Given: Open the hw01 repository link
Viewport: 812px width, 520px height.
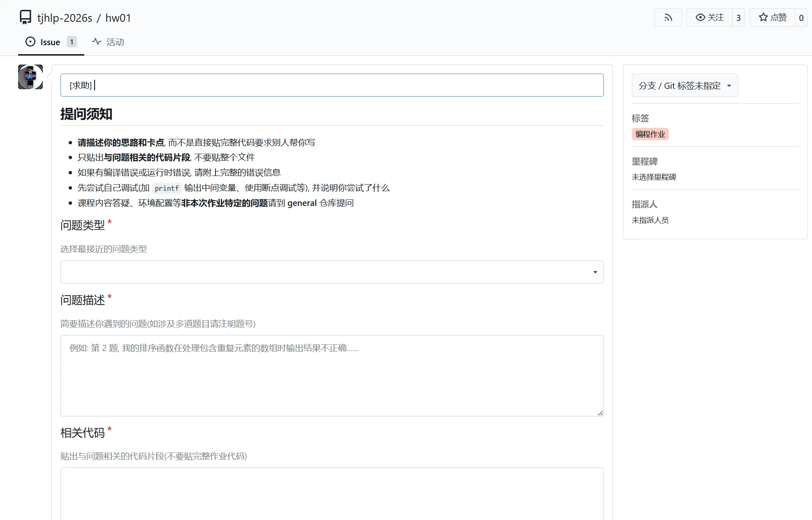Looking at the screenshot, I should point(118,18).
